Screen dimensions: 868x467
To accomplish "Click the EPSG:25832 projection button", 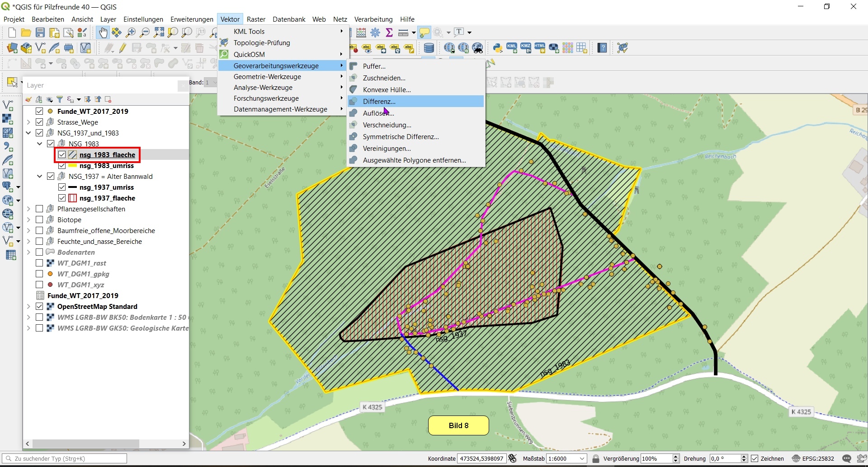I will 813,458.
